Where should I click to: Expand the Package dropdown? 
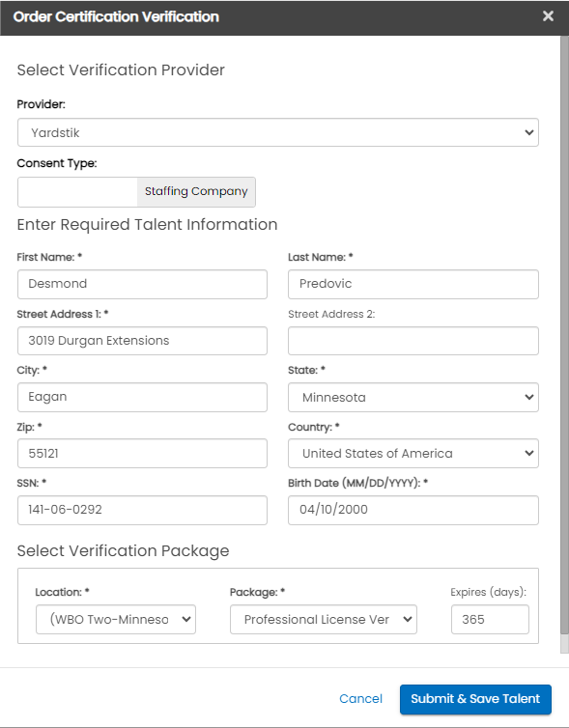pos(324,619)
